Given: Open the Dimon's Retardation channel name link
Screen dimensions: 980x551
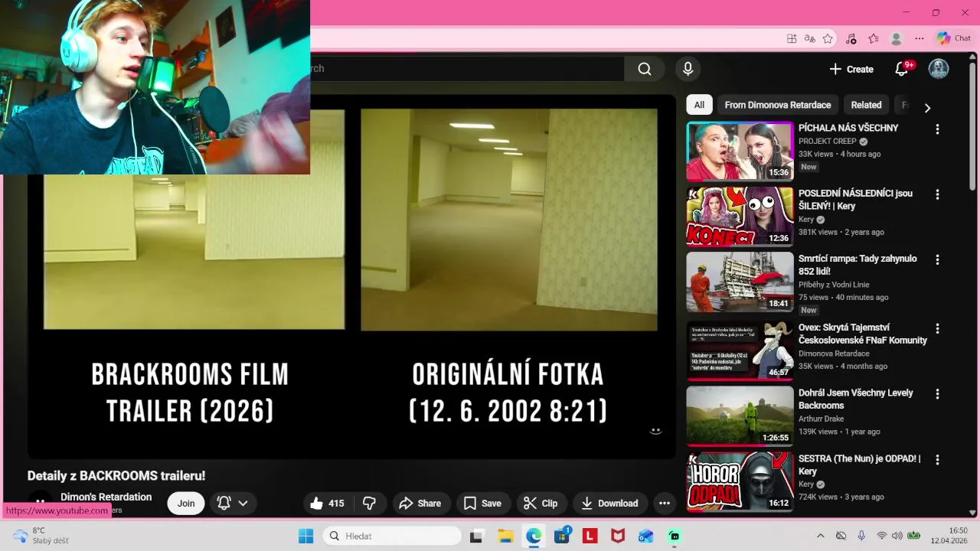Looking at the screenshot, I should click(106, 497).
